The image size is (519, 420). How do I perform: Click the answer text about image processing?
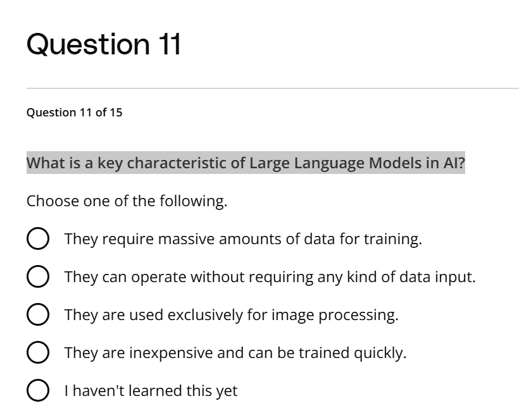tap(231, 315)
